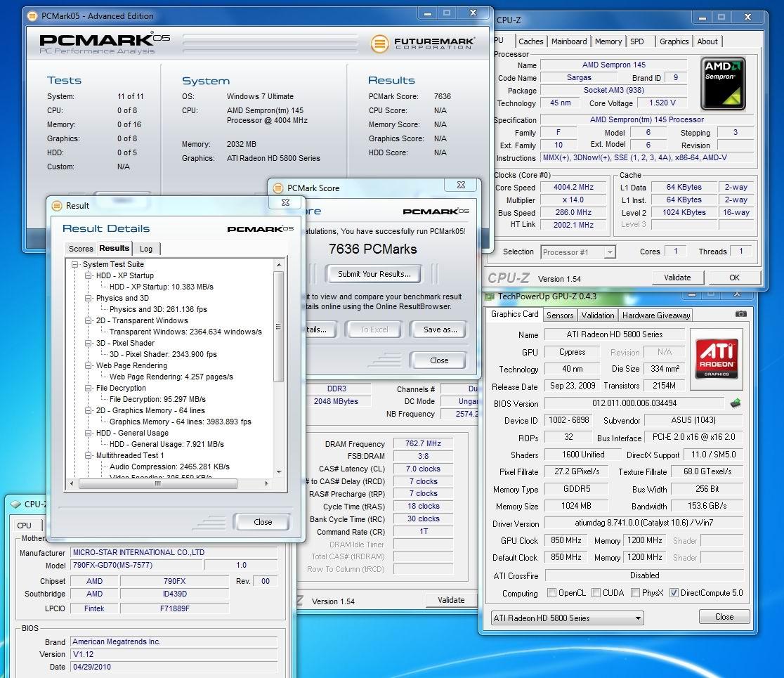Click the results tree horizontal scrollbar thumb
The width and height of the screenshot is (784, 678).
pyautogui.click(x=158, y=483)
